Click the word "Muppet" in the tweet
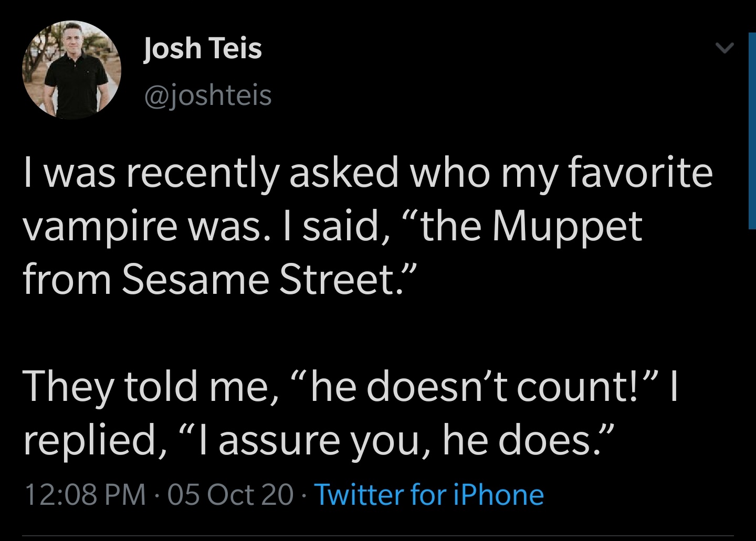Viewport: 756px width, 541px height. coord(566,227)
